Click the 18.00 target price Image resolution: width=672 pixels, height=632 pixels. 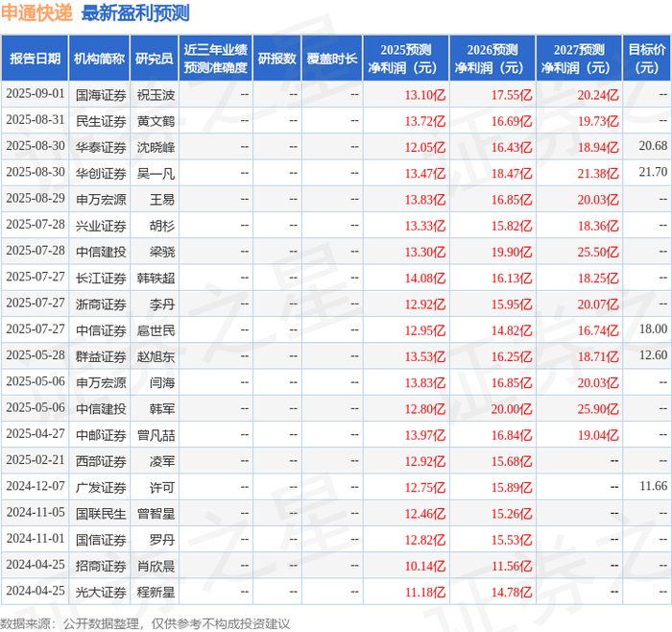click(653, 328)
